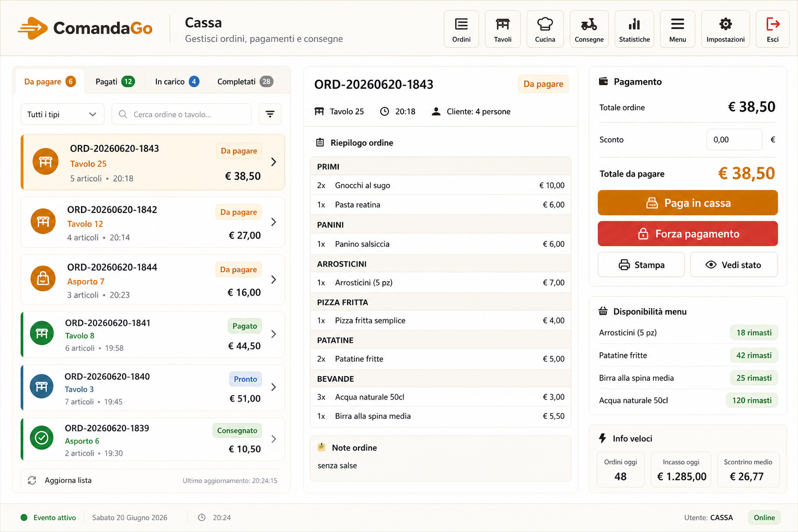Open the Tutti i tipi dropdown
Image resolution: width=798 pixels, height=532 pixels.
point(62,114)
